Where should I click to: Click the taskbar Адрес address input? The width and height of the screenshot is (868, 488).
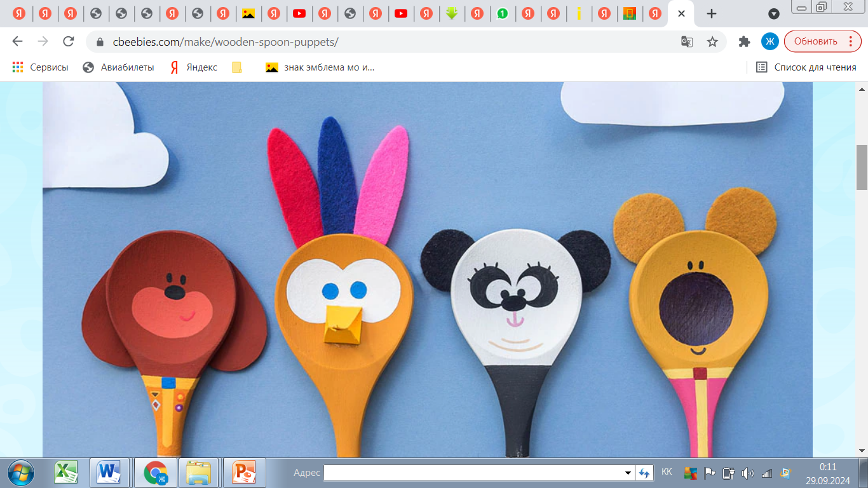coord(473,473)
